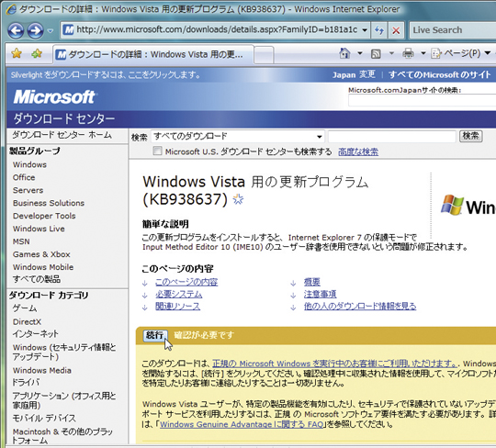Click the Microsoft logo

[x=54, y=96]
